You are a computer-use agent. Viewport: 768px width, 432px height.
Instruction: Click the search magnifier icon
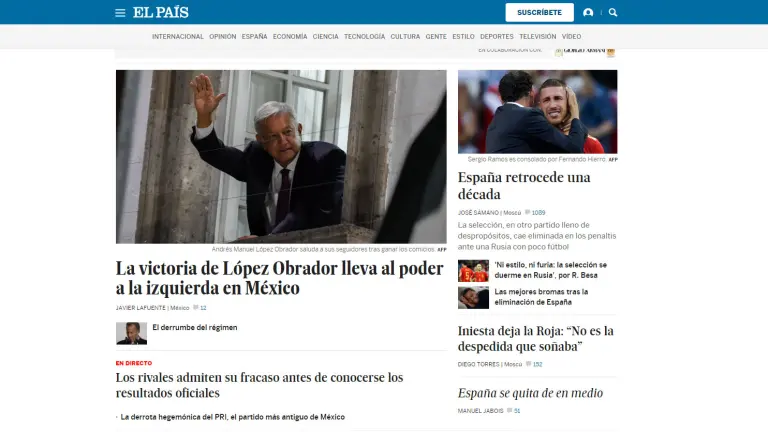(613, 13)
